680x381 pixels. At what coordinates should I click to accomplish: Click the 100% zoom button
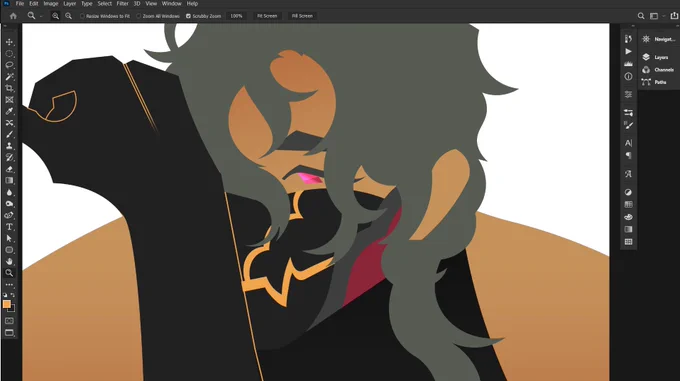point(236,16)
